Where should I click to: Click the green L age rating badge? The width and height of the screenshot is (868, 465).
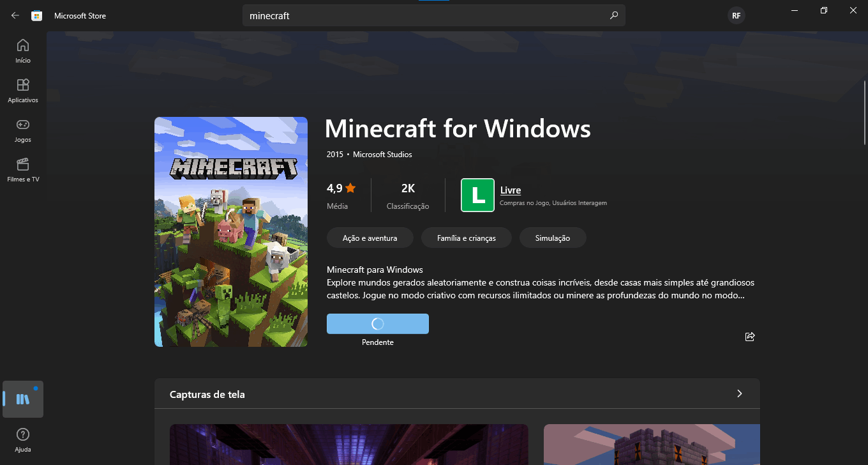pyautogui.click(x=477, y=195)
